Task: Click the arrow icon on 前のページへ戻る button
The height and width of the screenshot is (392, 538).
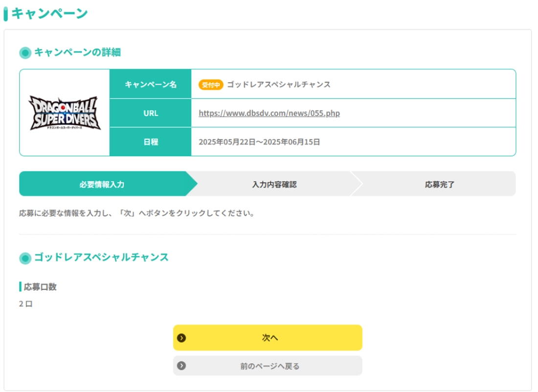Action: pos(181,366)
